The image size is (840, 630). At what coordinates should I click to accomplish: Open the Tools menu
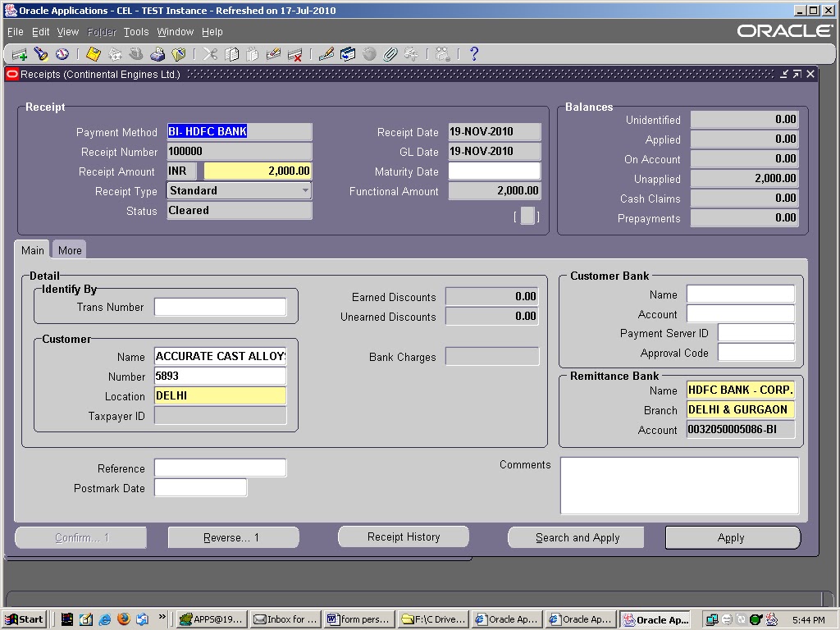pos(136,32)
